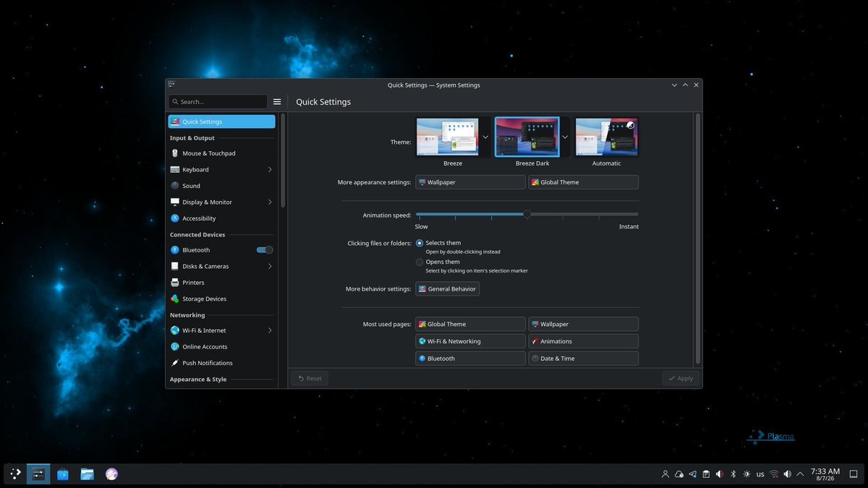The height and width of the screenshot is (488, 868).
Task: Open Bluetooth in Most used pages
Action: click(470, 359)
